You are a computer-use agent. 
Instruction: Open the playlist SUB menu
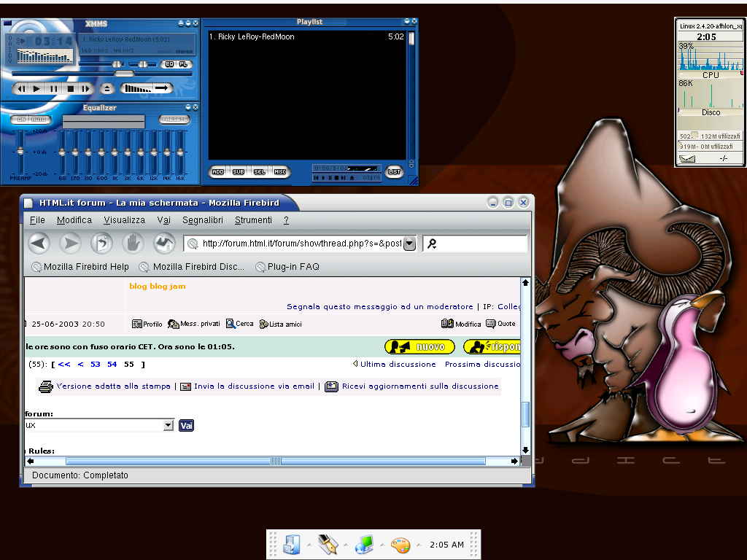(239, 171)
